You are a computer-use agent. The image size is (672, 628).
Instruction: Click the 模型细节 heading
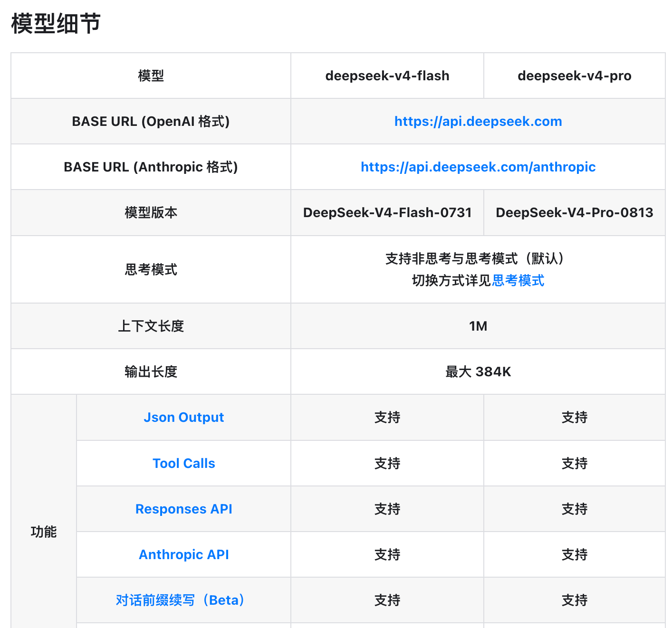(56, 23)
